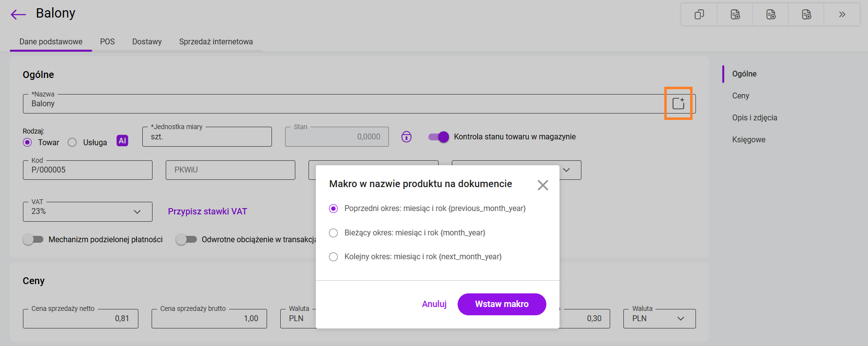This screenshot has width=868, height=346.
Task: Click the leftmost add-document icon in top toolbar
Action: 735,15
